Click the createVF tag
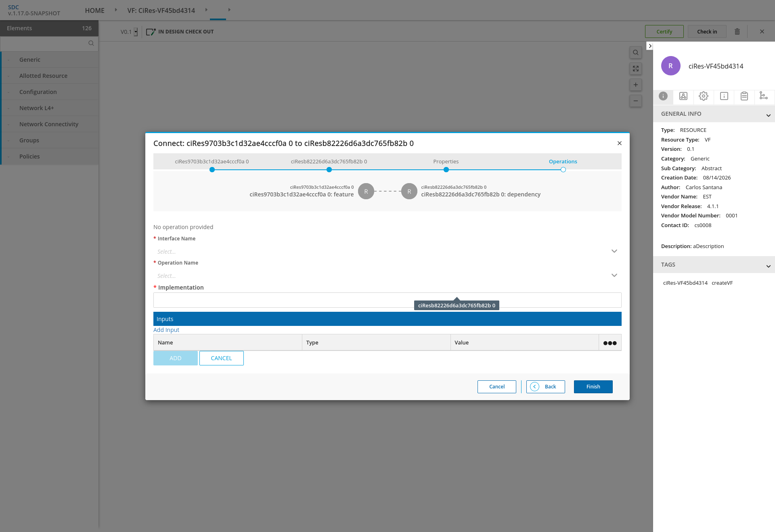 coord(722,283)
